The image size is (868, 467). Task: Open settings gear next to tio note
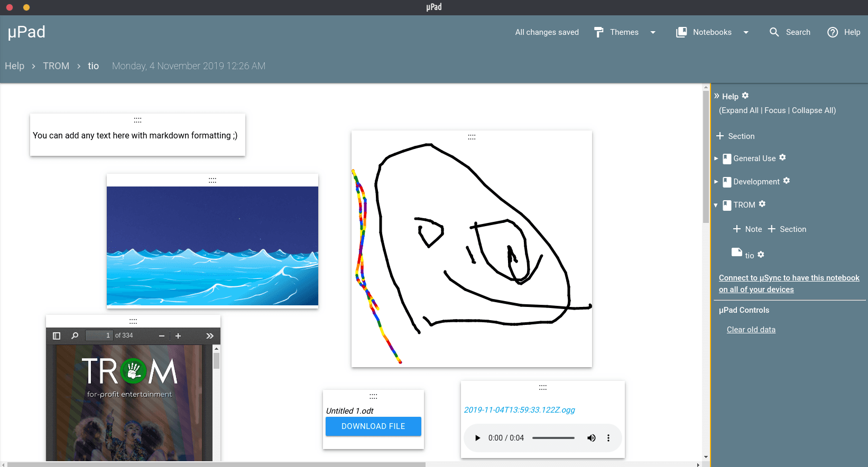click(x=761, y=255)
